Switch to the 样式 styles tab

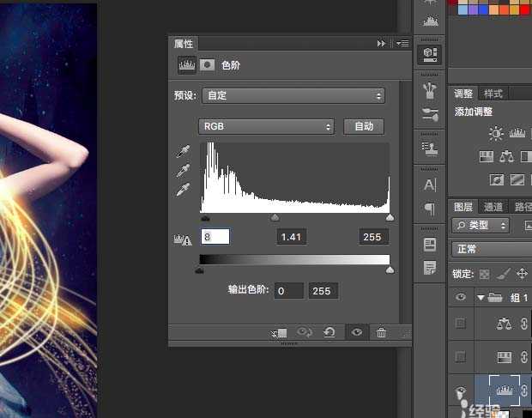click(x=493, y=94)
